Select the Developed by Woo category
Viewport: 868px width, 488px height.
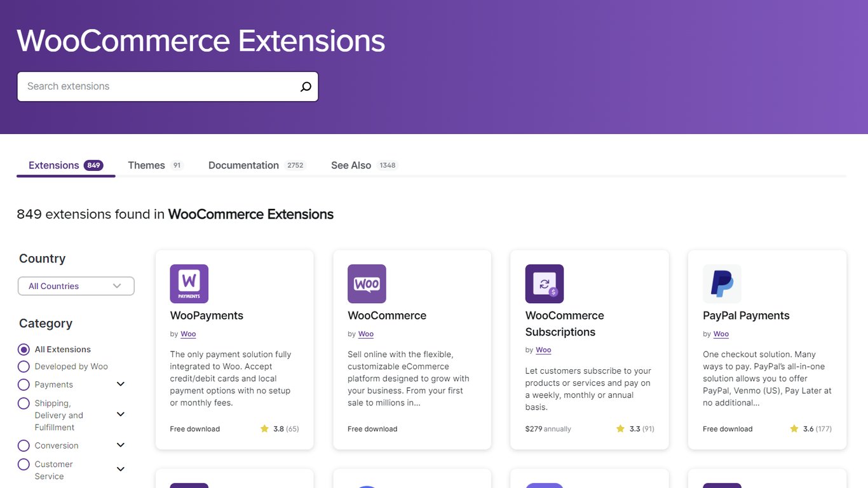(24, 366)
